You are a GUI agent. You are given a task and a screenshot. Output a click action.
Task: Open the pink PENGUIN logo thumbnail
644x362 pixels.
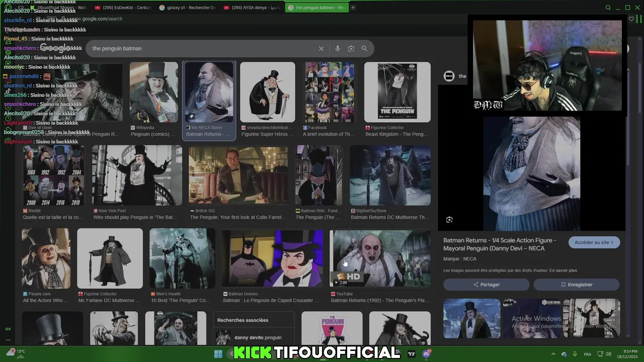[x=332, y=328]
